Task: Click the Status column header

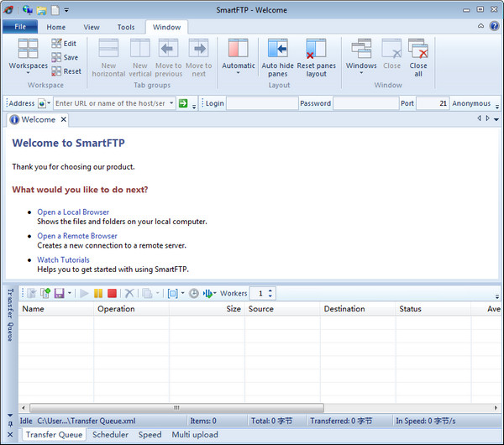Action: [x=433, y=309]
